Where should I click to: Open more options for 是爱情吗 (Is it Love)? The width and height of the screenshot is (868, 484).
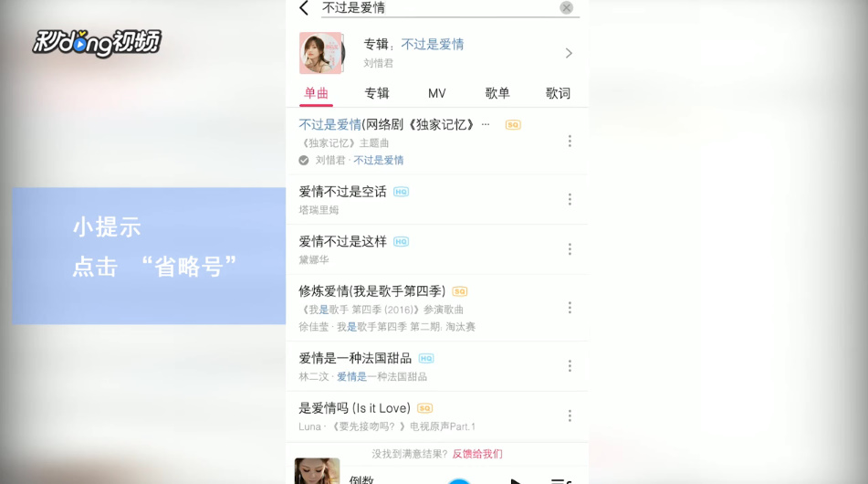[570, 416]
